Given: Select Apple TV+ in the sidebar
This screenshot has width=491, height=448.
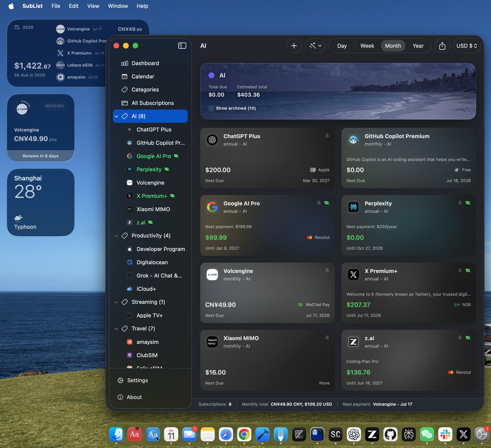Looking at the screenshot, I should pos(150,316).
